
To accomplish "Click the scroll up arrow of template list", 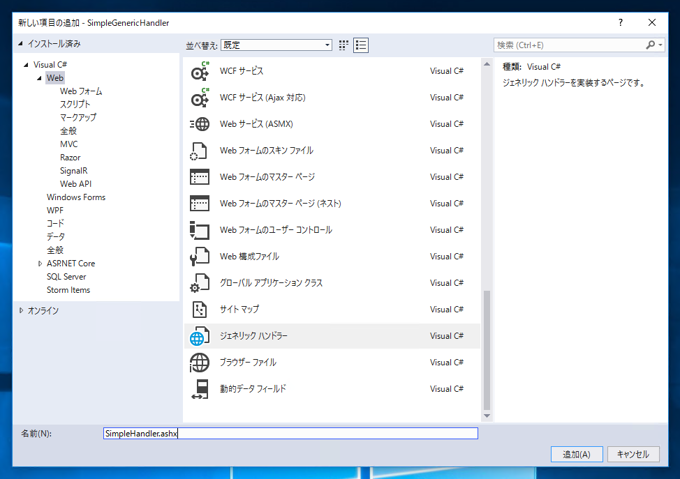I will [487, 64].
